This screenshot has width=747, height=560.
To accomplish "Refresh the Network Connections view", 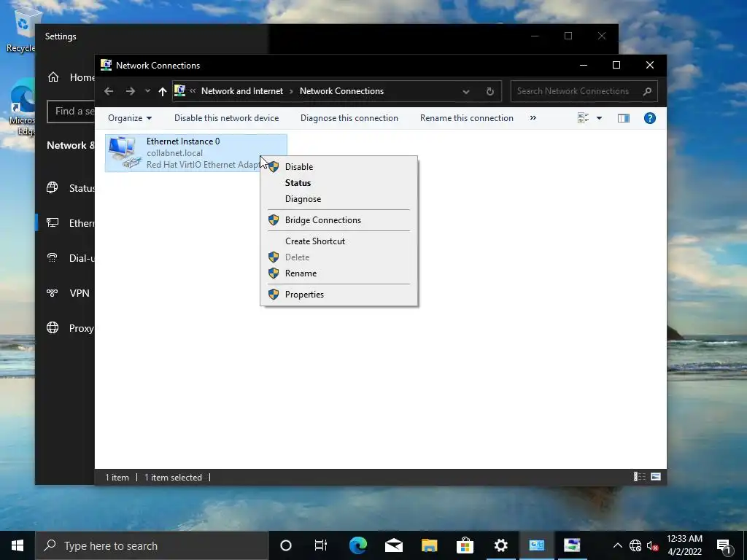I will tap(489, 91).
